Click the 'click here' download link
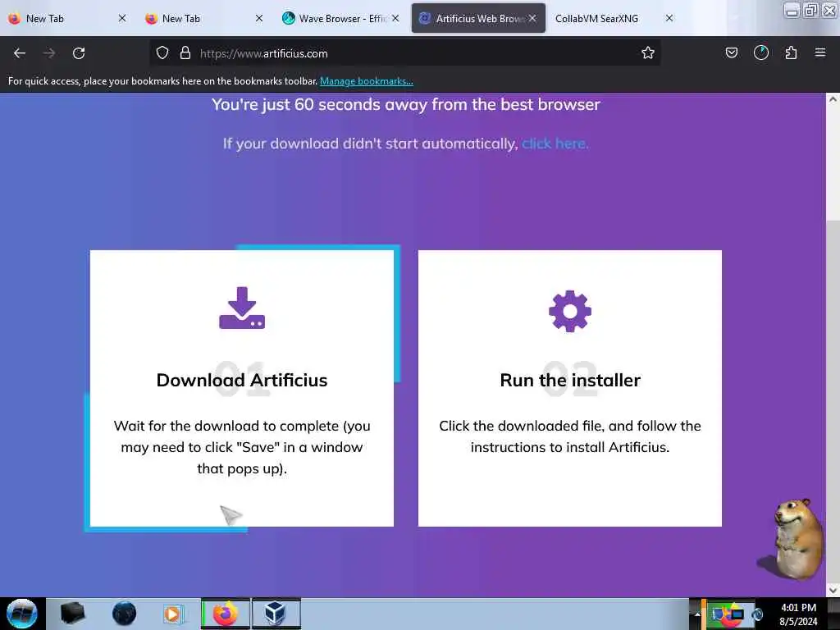 555,144
